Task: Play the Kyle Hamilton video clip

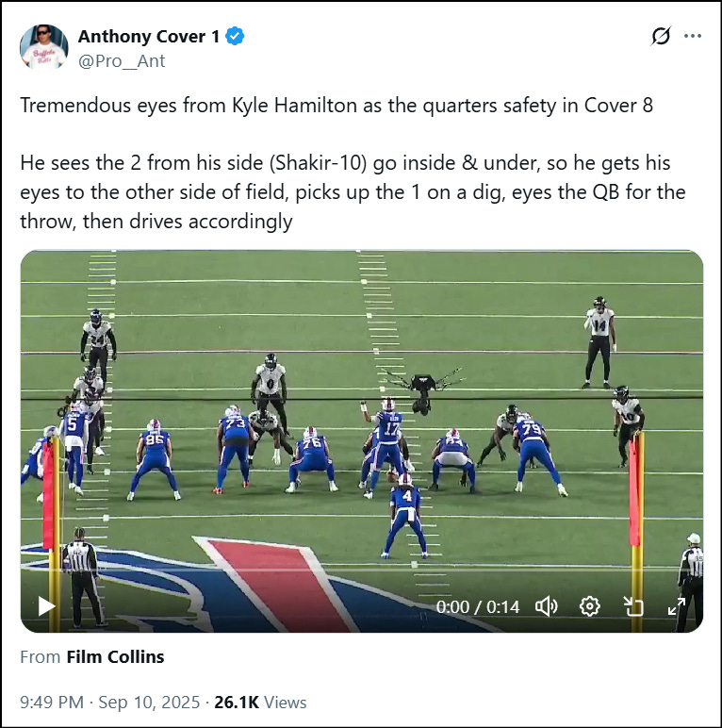Action: [x=46, y=606]
